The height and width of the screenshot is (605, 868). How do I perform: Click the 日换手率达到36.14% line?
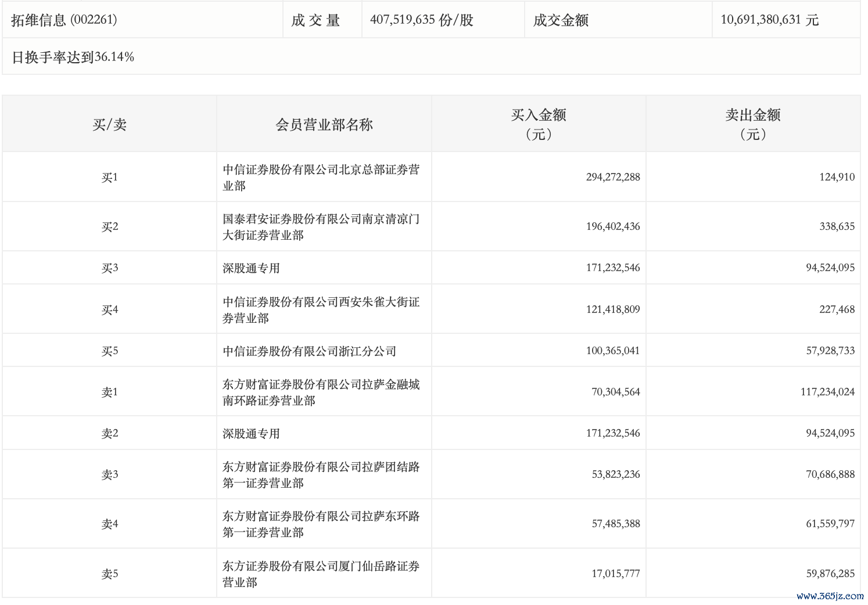pos(73,57)
